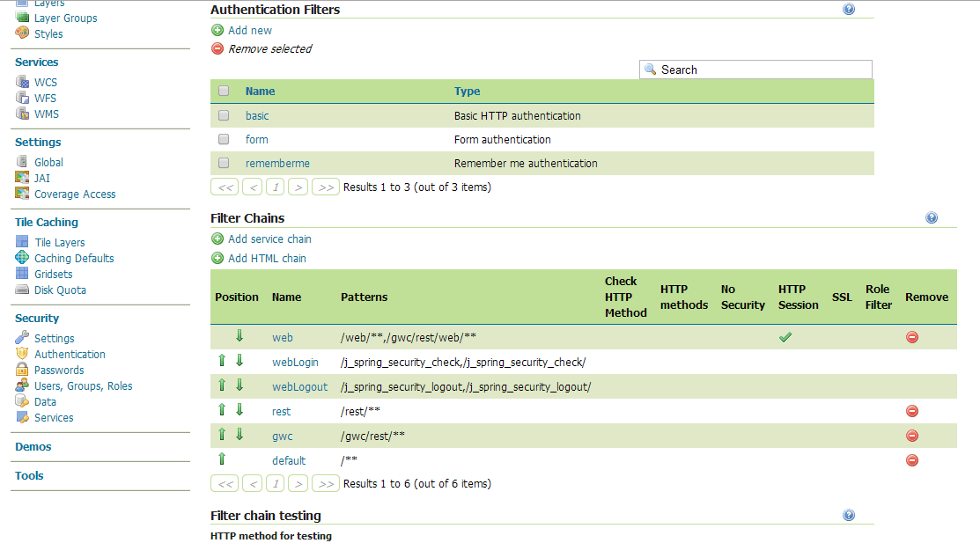980x543 pixels.
Task: Open Gridsets page
Action: click(53, 275)
